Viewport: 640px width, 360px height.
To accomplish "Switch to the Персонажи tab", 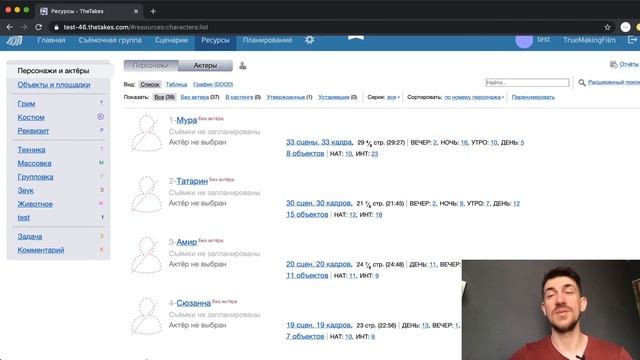I will [x=151, y=65].
